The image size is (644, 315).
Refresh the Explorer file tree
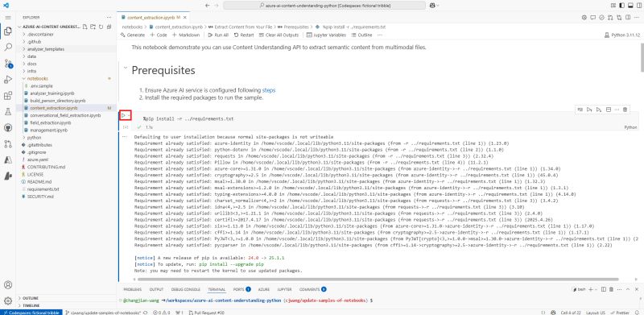tap(101, 27)
